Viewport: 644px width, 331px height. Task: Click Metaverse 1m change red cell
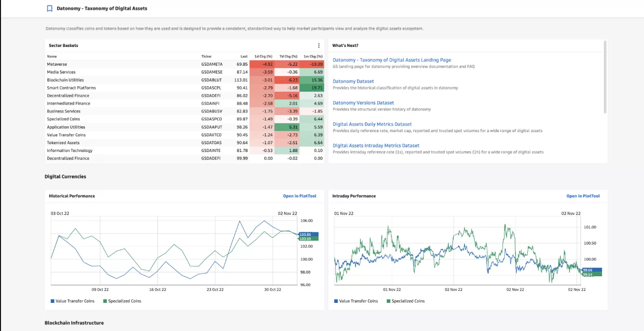(312, 64)
